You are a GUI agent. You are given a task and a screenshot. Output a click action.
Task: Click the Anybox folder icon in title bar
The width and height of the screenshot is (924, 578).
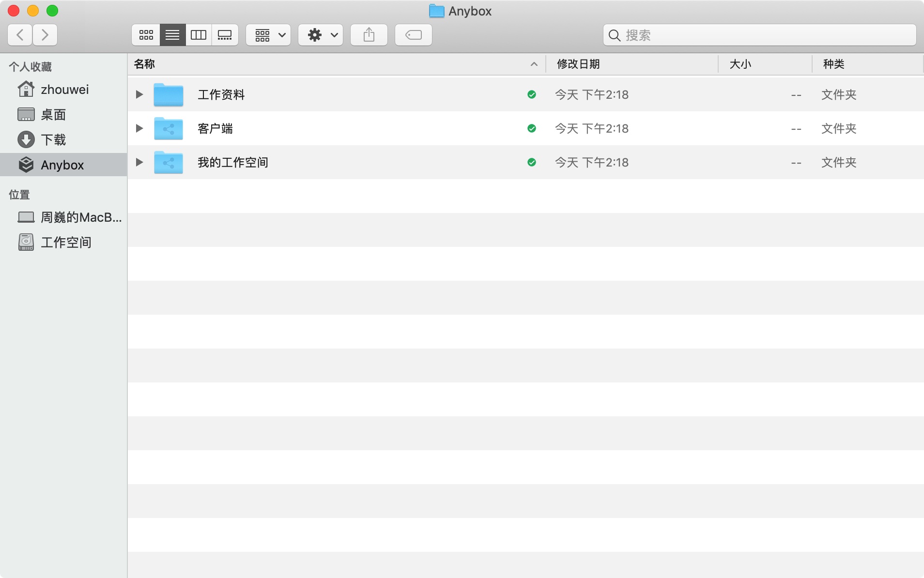437,11
